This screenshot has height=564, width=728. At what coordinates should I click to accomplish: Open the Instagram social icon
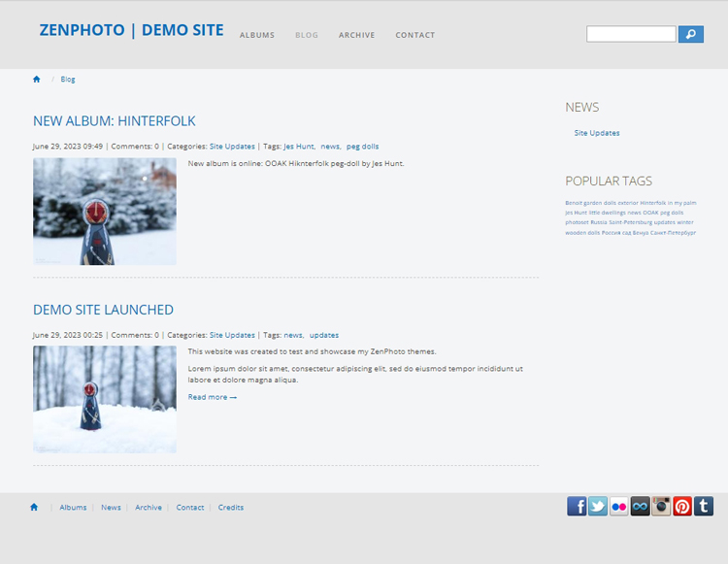coord(661,506)
